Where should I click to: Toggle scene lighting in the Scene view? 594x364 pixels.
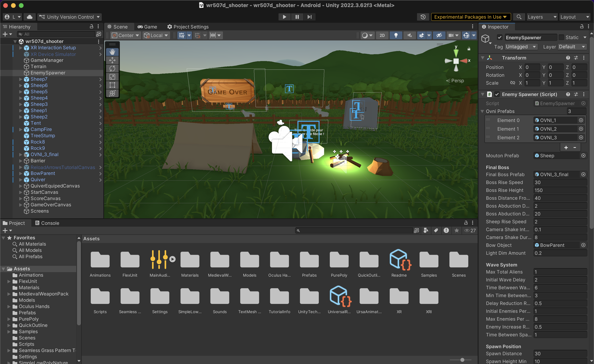396,35
